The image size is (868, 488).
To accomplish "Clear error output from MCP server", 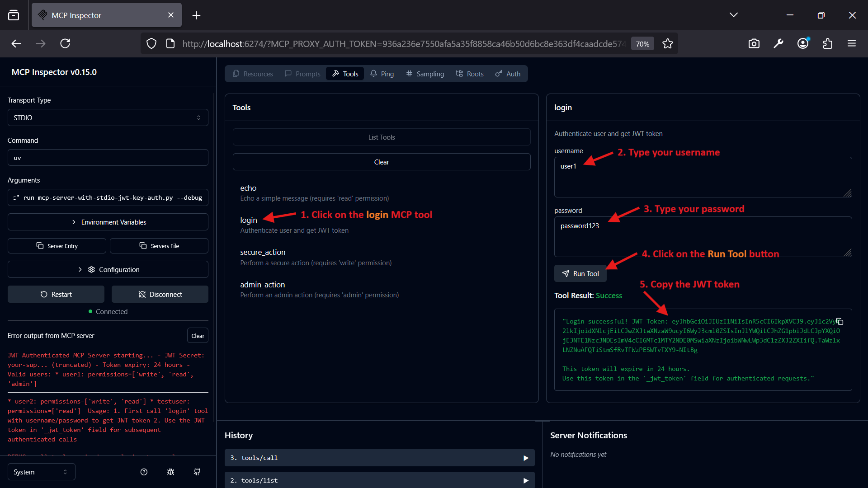I will click(x=198, y=336).
